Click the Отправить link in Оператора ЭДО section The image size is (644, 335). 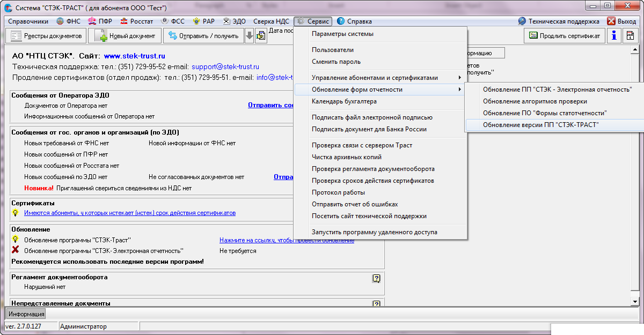click(x=270, y=105)
